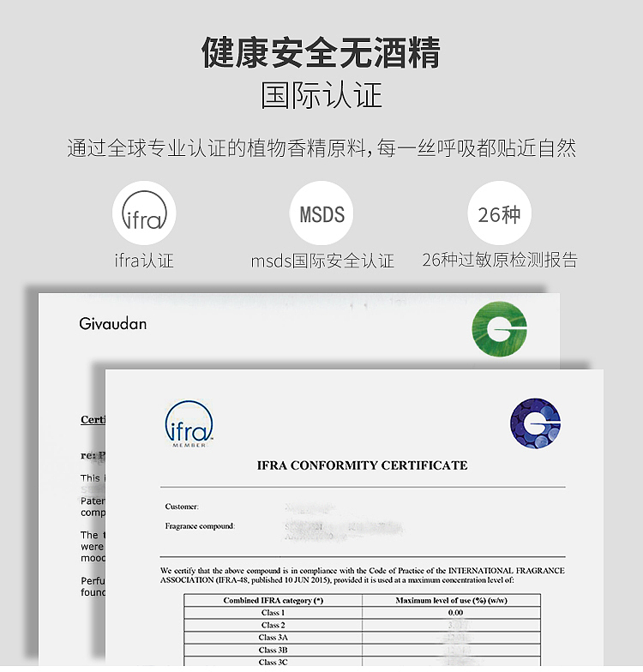
Task: Click the MSDS circular badge
Action: pyautogui.click(x=321, y=213)
